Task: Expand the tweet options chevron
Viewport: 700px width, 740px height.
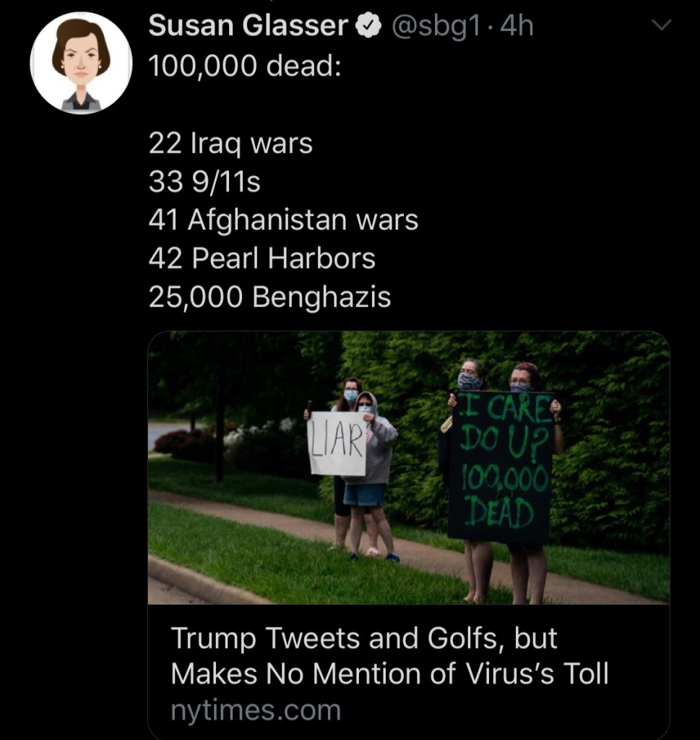Action: (661, 25)
